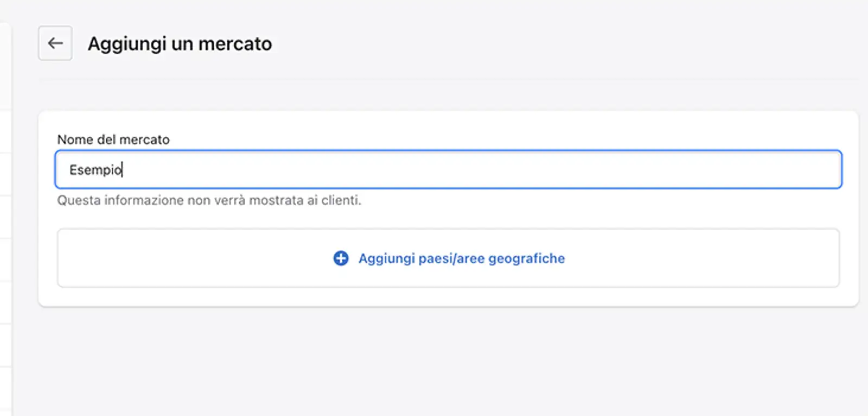
Task: Click the Aggiungi un mercato page heading
Action: click(x=180, y=43)
